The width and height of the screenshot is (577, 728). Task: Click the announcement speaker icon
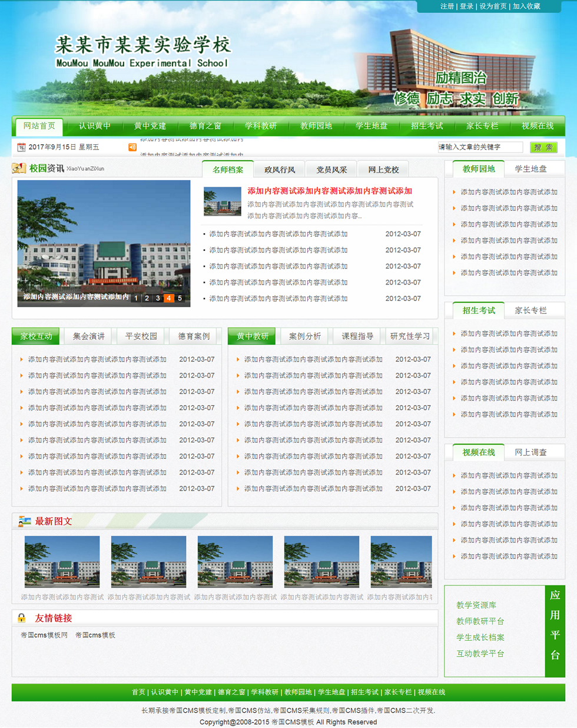132,147
